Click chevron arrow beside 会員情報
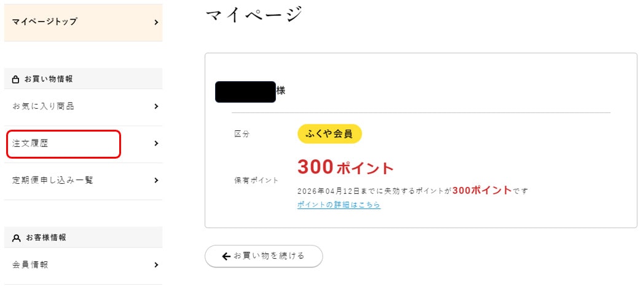This screenshot has width=644, height=289. point(156,265)
